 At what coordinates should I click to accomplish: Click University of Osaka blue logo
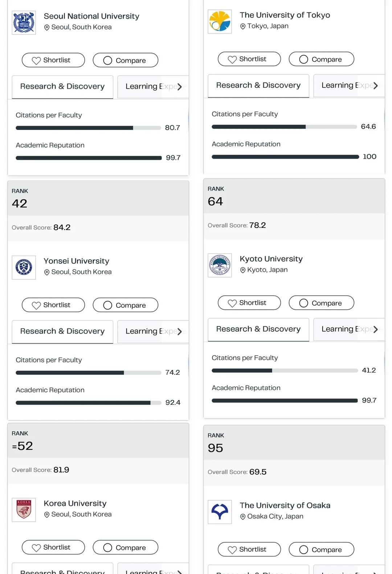(x=220, y=512)
